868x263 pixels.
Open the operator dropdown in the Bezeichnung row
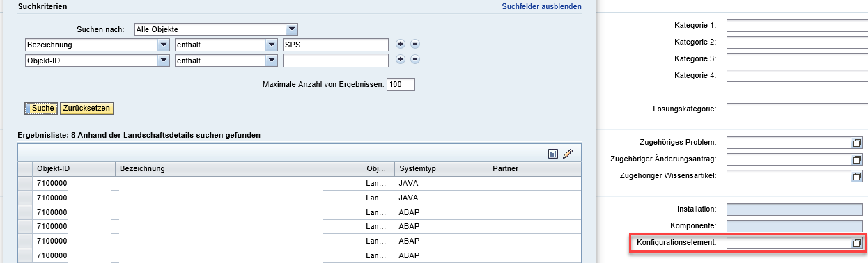click(272, 45)
